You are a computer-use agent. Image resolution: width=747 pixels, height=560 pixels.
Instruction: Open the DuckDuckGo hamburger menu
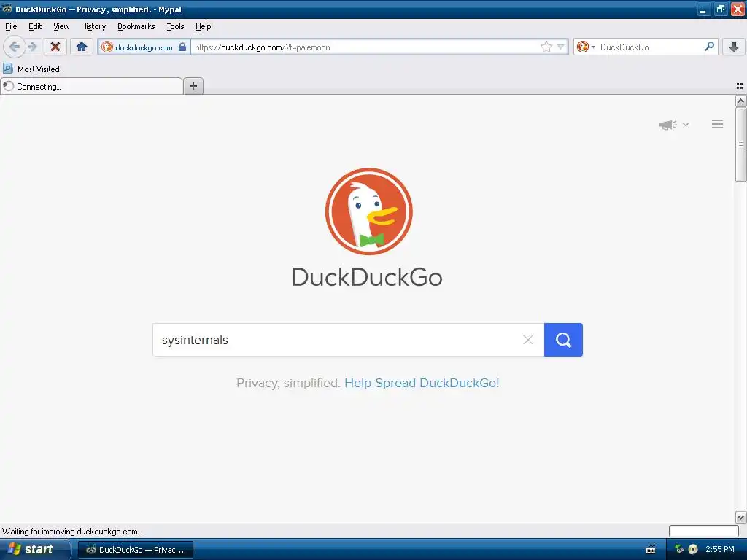point(718,124)
